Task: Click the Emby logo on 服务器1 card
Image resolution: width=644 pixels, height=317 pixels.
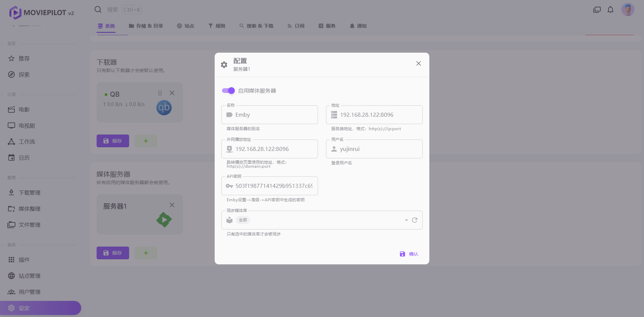Action: click(x=164, y=220)
